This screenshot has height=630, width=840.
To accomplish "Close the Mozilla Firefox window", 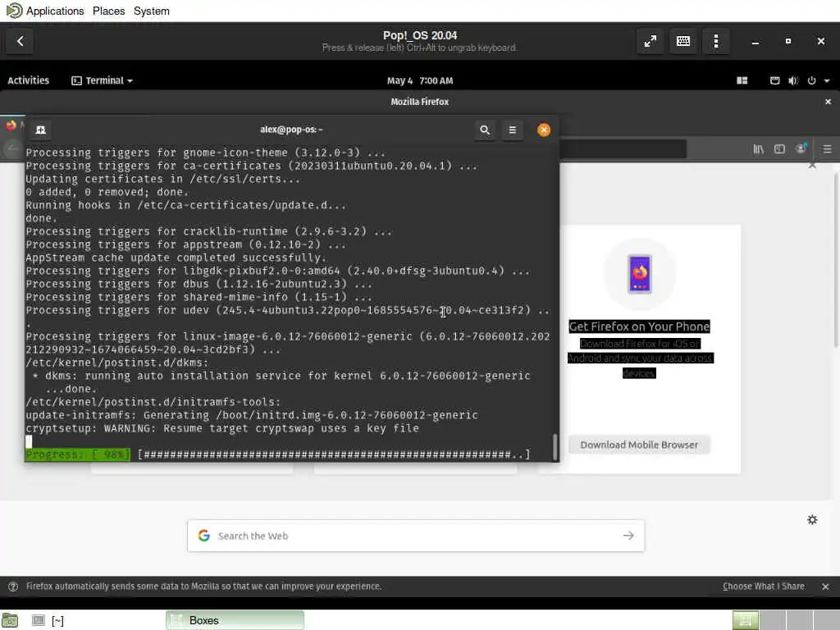I will (x=828, y=101).
